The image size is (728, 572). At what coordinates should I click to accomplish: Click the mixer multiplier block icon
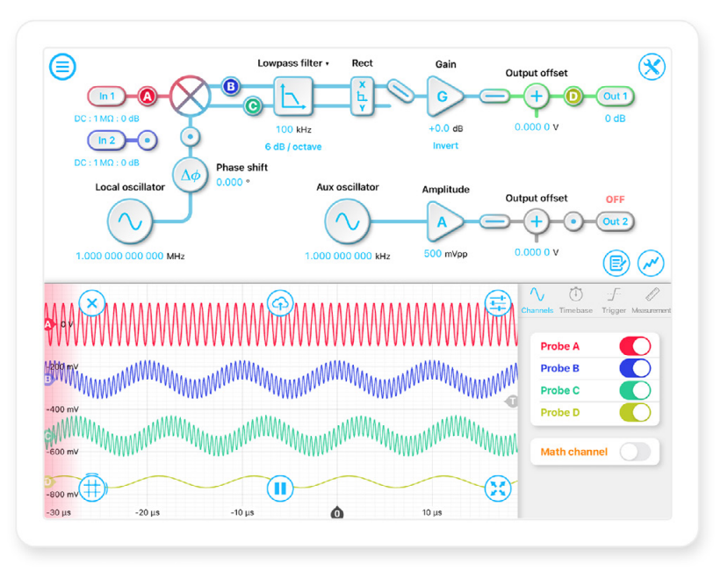coord(186,95)
